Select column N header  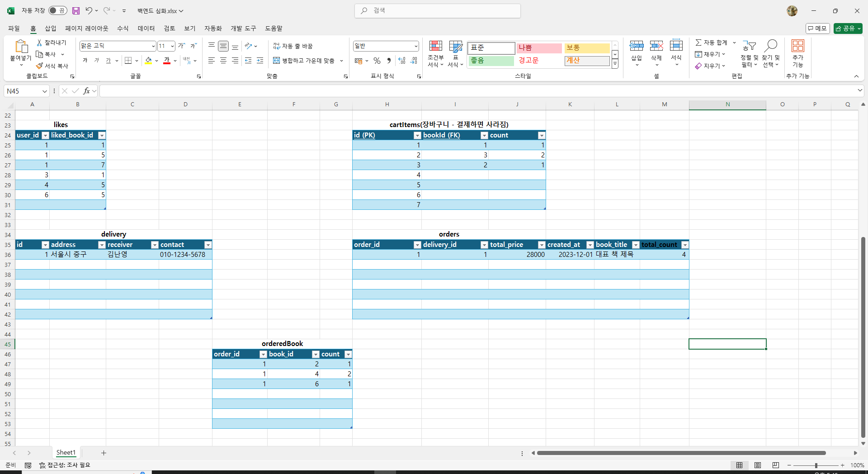pyautogui.click(x=727, y=104)
